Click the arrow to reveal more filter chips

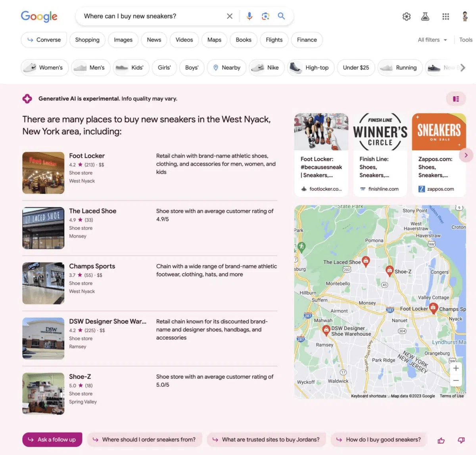tap(463, 67)
